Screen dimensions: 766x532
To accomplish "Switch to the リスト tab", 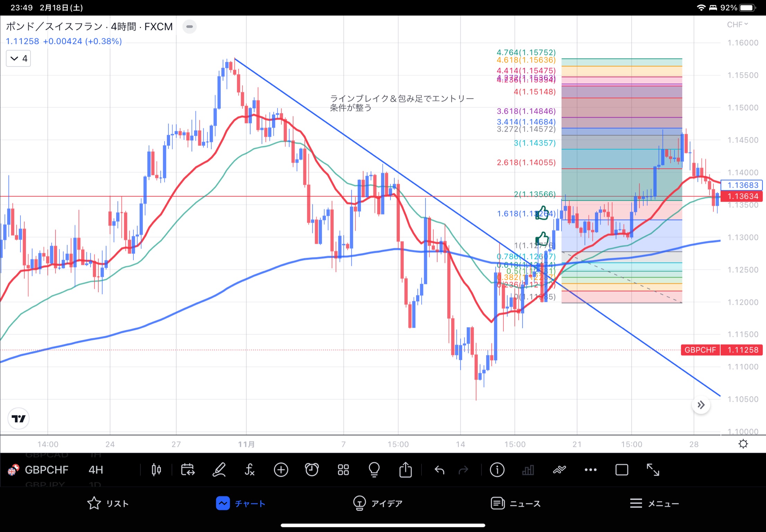I will [x=108, y=503].
